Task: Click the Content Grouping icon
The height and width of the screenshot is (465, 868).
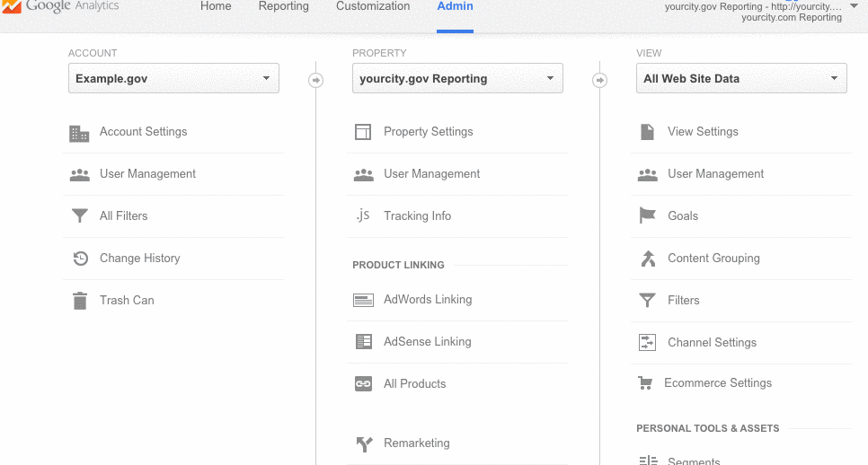Action: pyautogui.click(x=648, y=259)
